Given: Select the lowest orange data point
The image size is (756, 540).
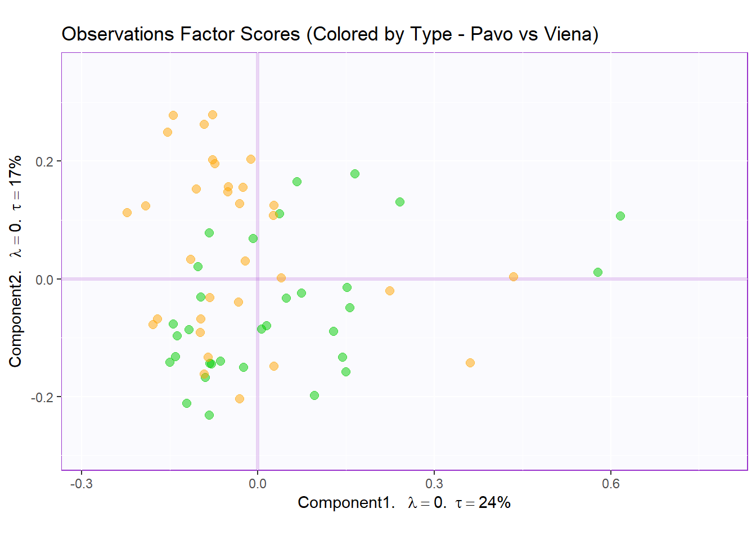Looking at the screenshot, I should [240, 399].
